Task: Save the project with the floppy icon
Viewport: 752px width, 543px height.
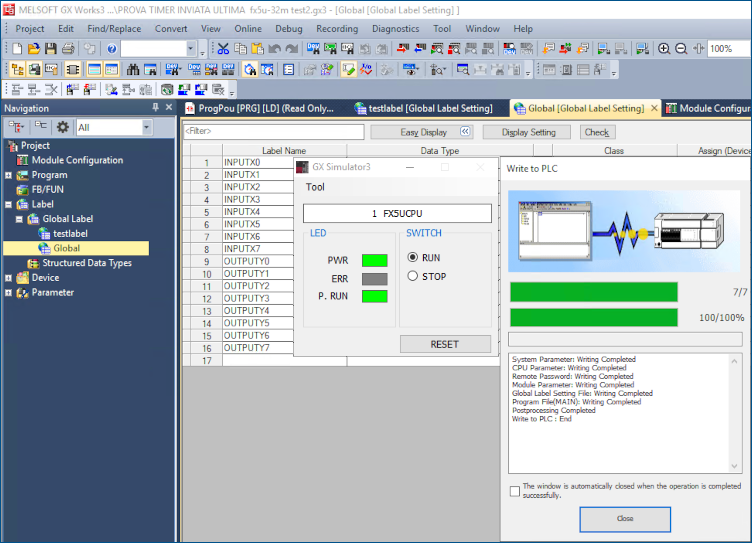Action: pos(51,48)
